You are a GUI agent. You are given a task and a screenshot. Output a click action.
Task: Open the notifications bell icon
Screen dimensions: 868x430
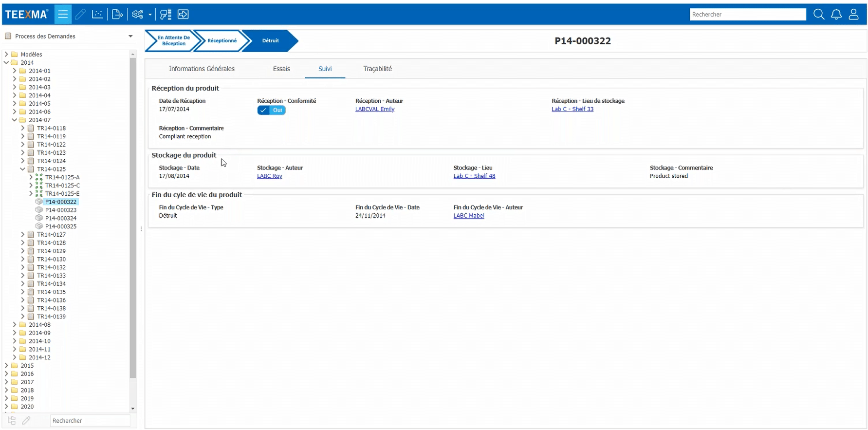836,14
